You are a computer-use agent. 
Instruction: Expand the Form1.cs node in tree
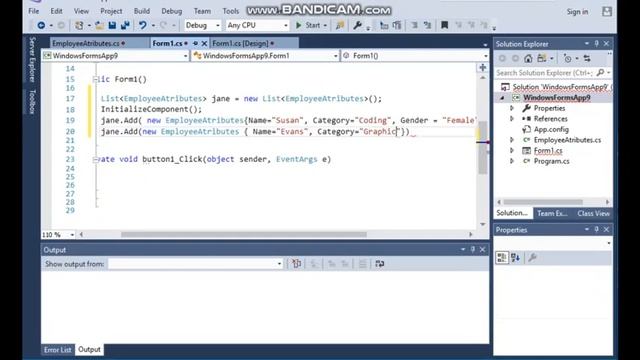[512, 151]
